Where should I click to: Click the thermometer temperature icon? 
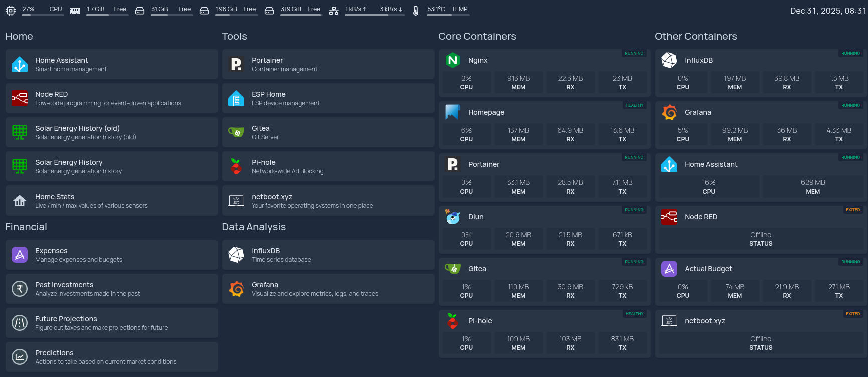[x=416, y=10]
